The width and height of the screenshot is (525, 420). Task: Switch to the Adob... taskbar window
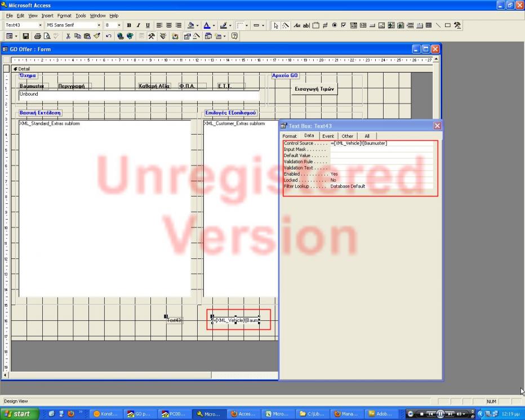tap(381, 414)
